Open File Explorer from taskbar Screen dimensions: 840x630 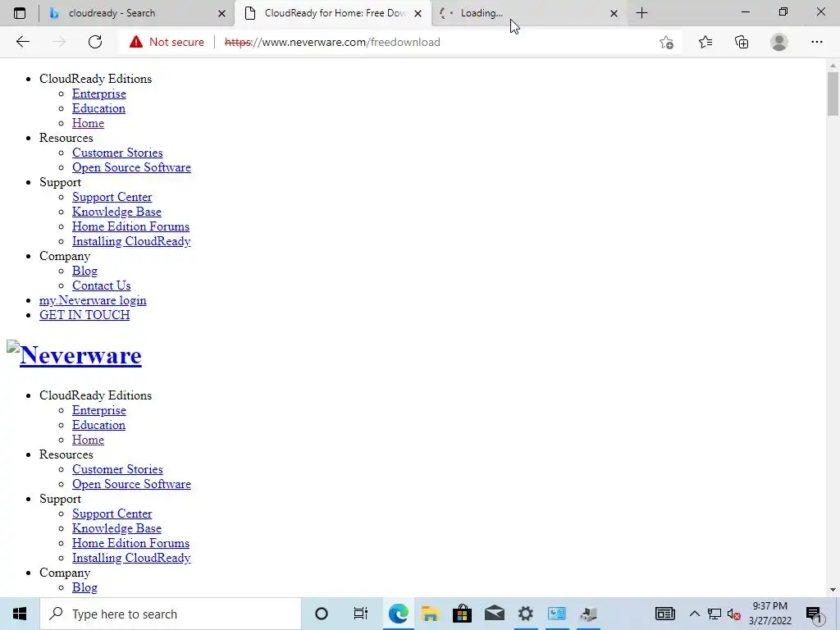click(430, 614)
